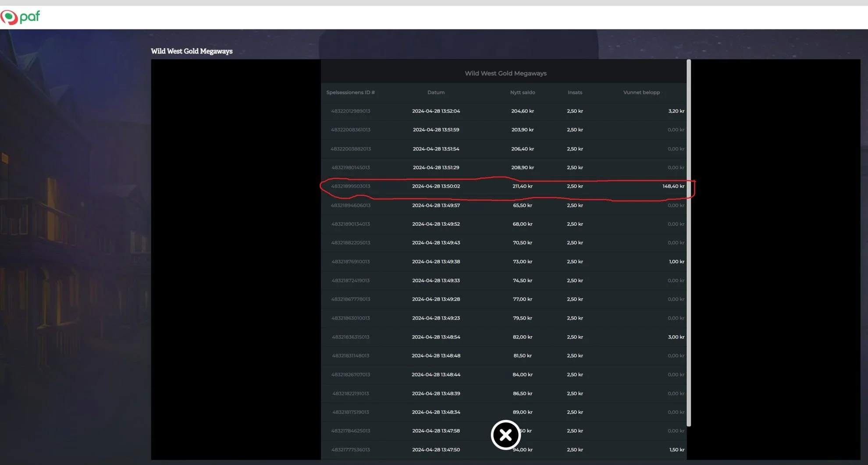The image size is (868, 465).
Task: Select session ID 48321863010013
Action: point(351,318)
